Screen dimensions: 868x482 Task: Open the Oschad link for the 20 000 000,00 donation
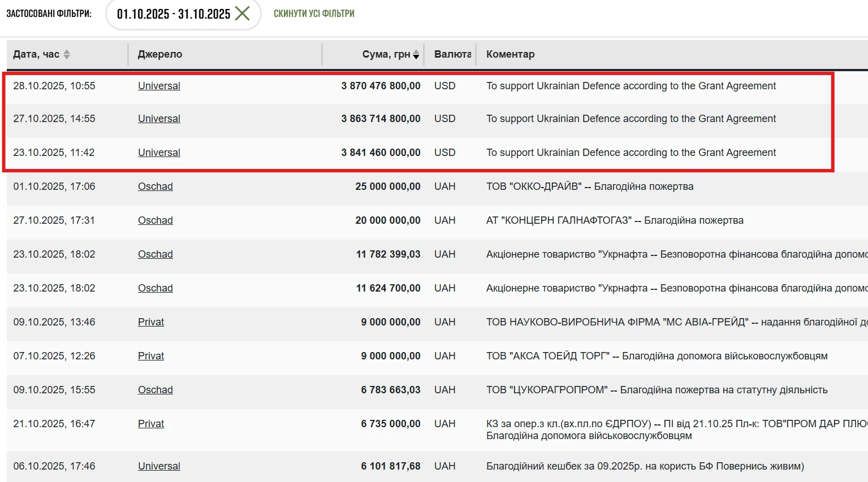click(156, 220)
